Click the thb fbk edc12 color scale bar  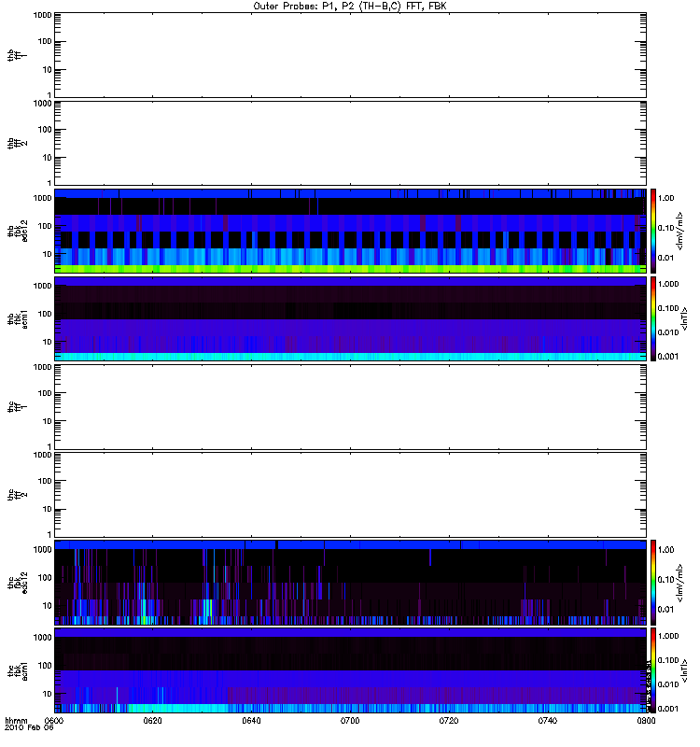click(x=653, y=231)
